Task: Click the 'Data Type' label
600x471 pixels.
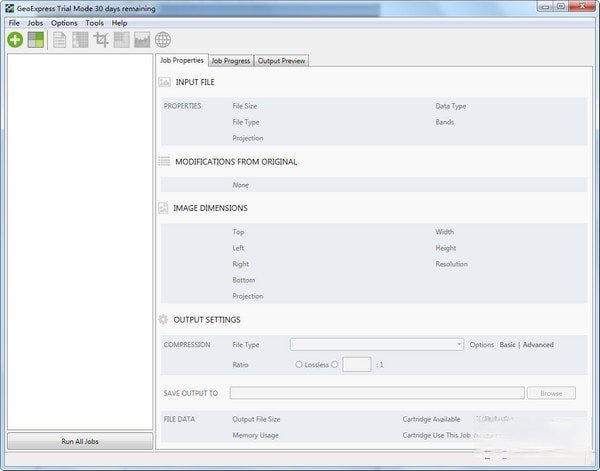Action: [451, 106]
